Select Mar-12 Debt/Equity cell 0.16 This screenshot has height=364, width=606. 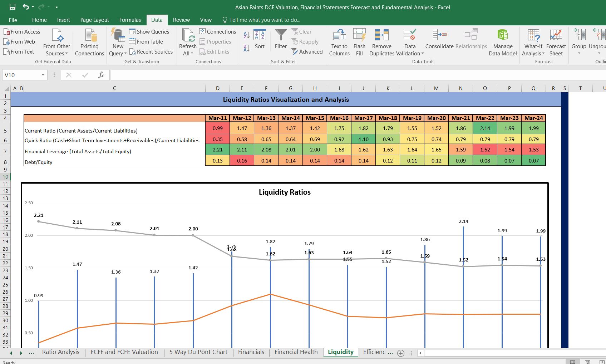[x=242, y=161]
